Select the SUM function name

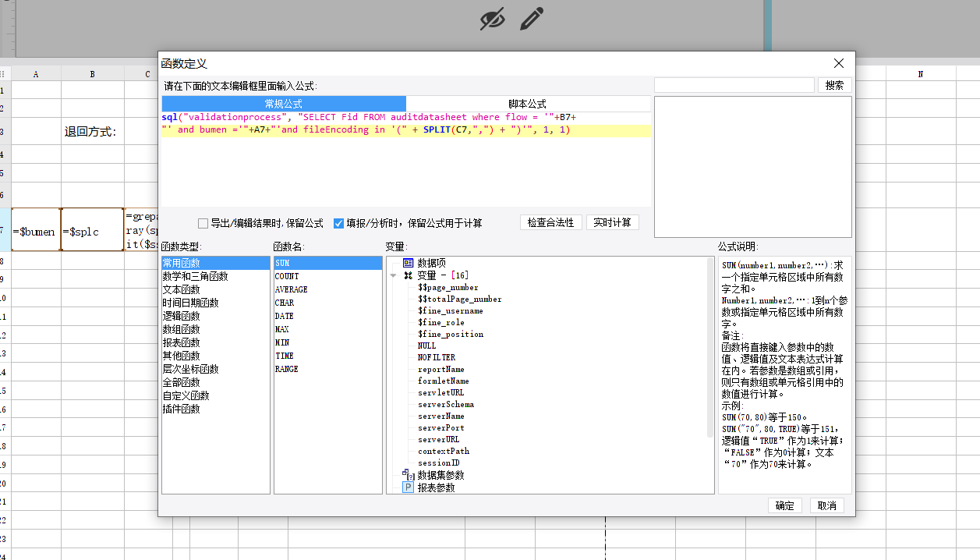click(328, 264)
